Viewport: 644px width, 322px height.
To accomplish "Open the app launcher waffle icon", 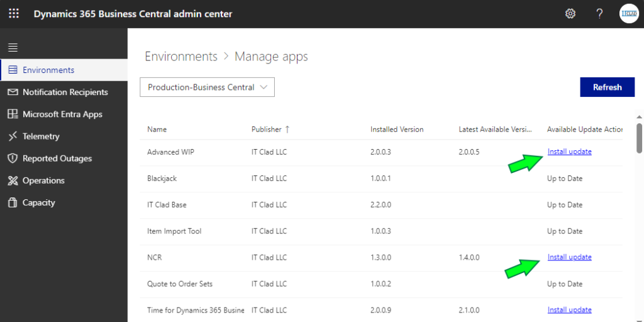I will tap(14, 14).
